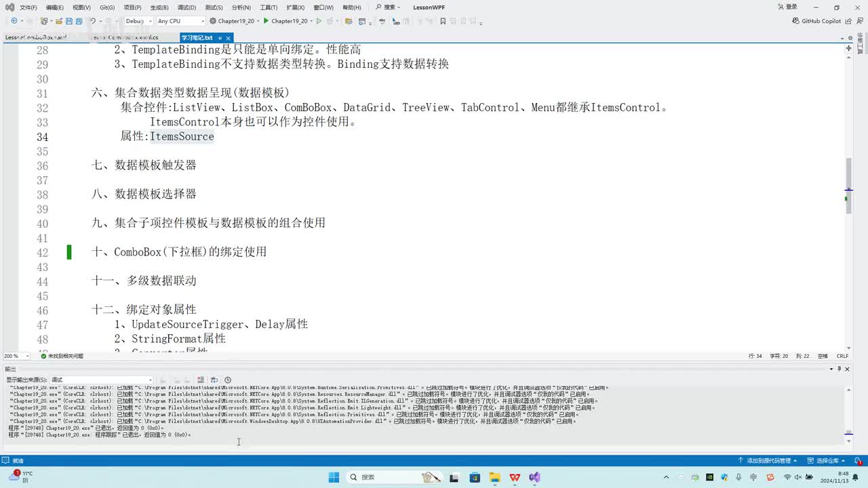Viewport: 868px width, 488px height.
Task: Pin the 学习笔记.txt tab
Action: [220, 38]
